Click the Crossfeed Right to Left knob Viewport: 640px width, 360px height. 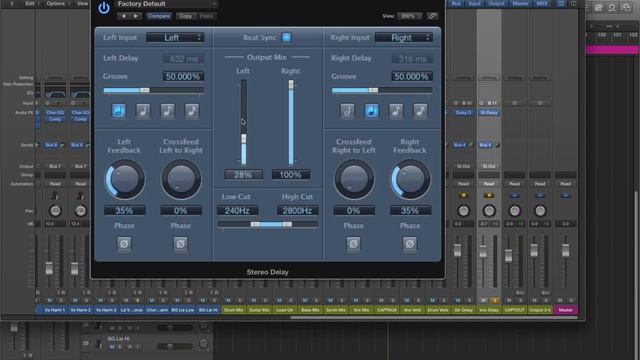click(x=354, y=179)
